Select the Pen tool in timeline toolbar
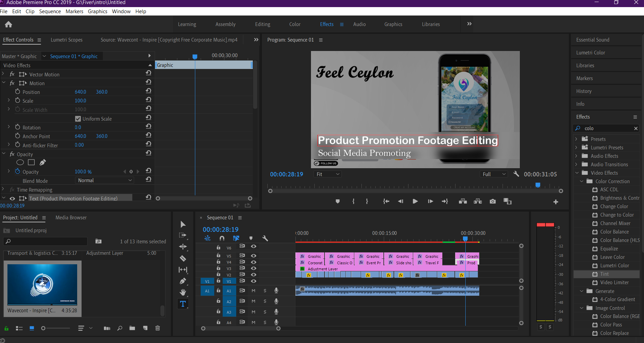644x343 pixels. [x=183, y=281]
